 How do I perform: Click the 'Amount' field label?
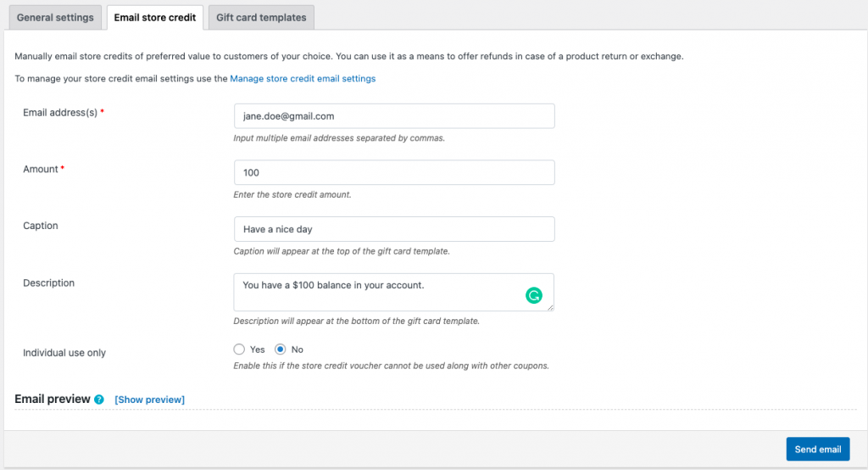41,169
